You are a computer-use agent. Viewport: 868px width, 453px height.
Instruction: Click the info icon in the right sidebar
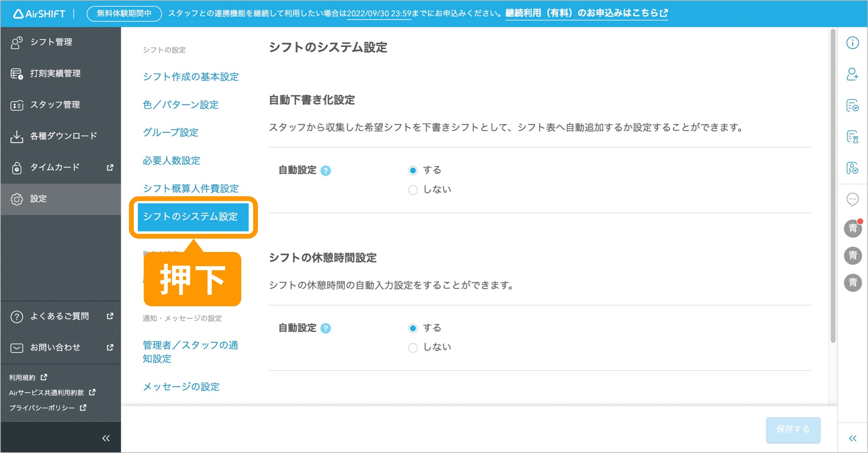coord(853,43)
